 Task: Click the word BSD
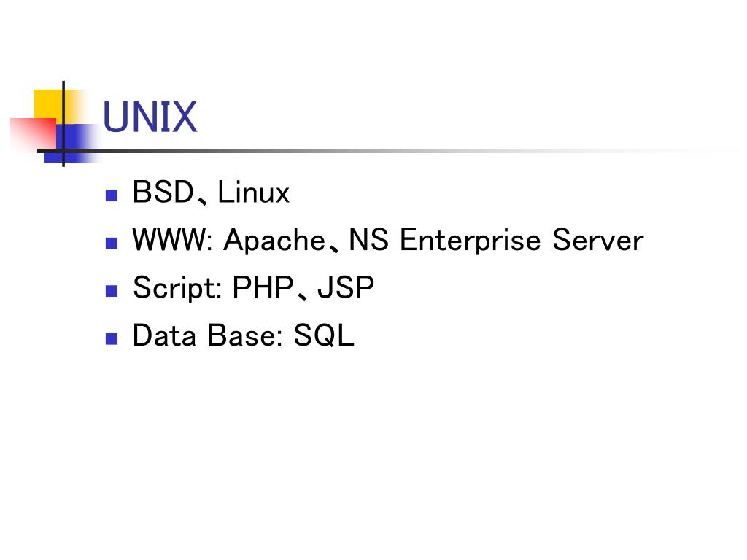163,192
